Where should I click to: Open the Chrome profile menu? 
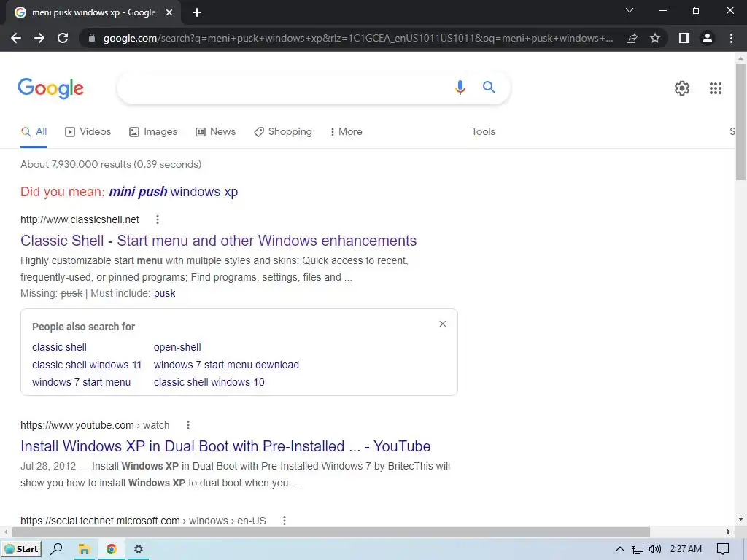pyautogui.click(x=708, y=38)
